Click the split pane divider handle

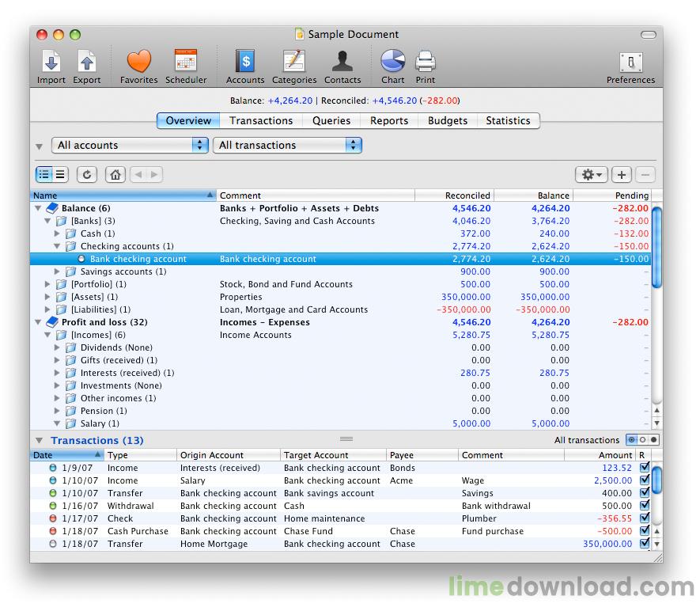(x=346, y=439)
